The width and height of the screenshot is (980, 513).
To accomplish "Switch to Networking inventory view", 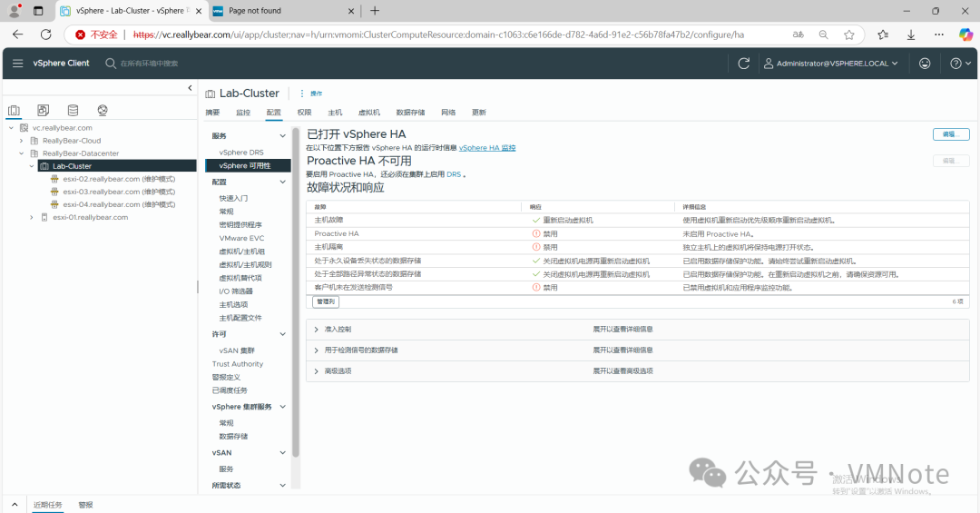I will pyautogui.click(x=103, y=111).
